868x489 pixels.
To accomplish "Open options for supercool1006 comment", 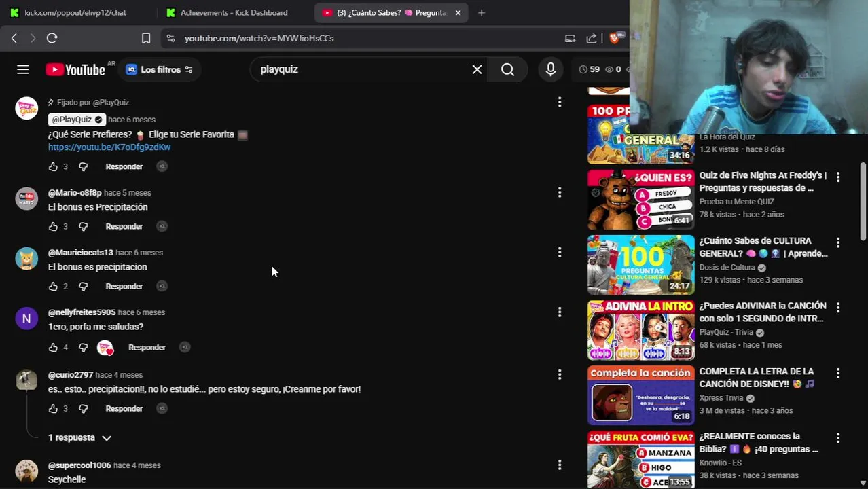I will point(560,465).
